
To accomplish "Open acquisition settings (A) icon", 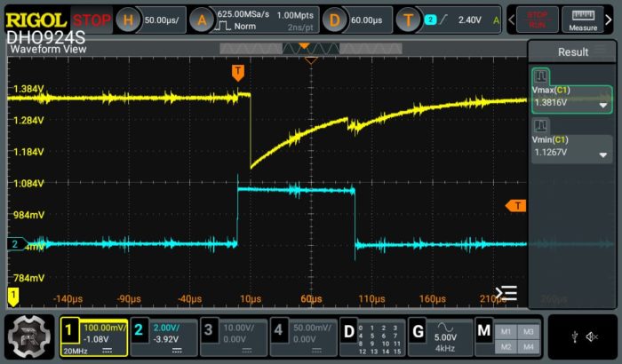I will 202,20.
